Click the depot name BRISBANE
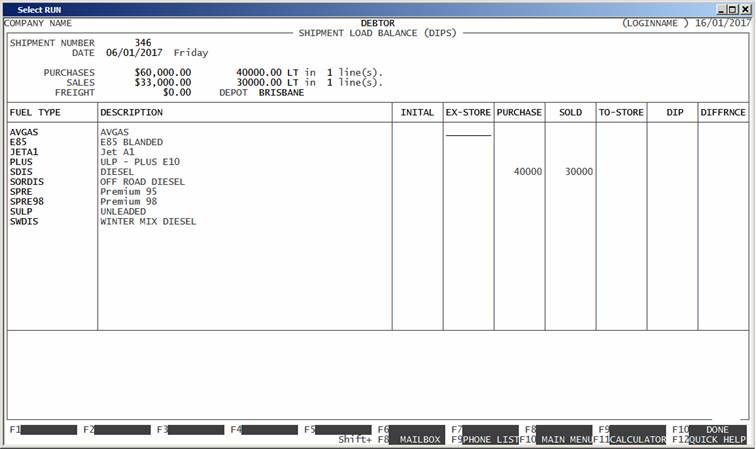 point(282,93)
